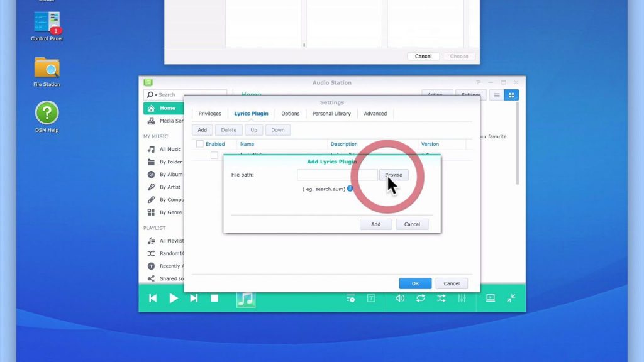Click the volume speaker icon
Viewport: 644px width, 362px height.
pos(399,299)
